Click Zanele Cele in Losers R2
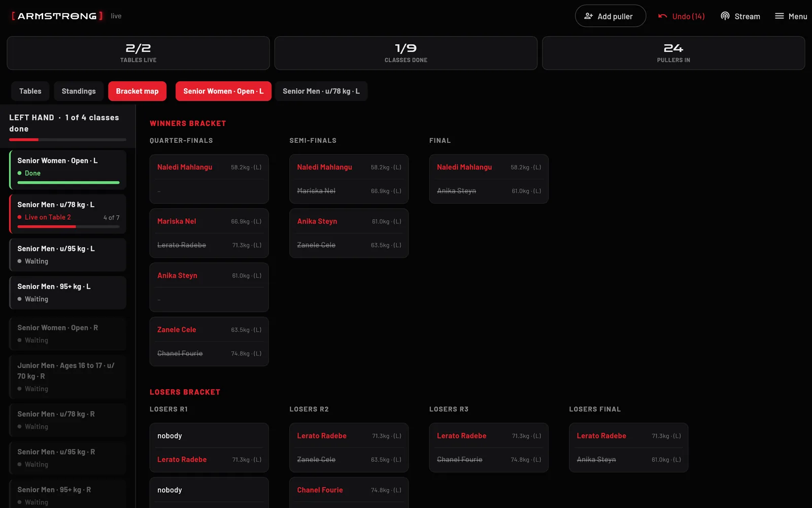Screen dimensions: 812x508 (x=316, y=460)
